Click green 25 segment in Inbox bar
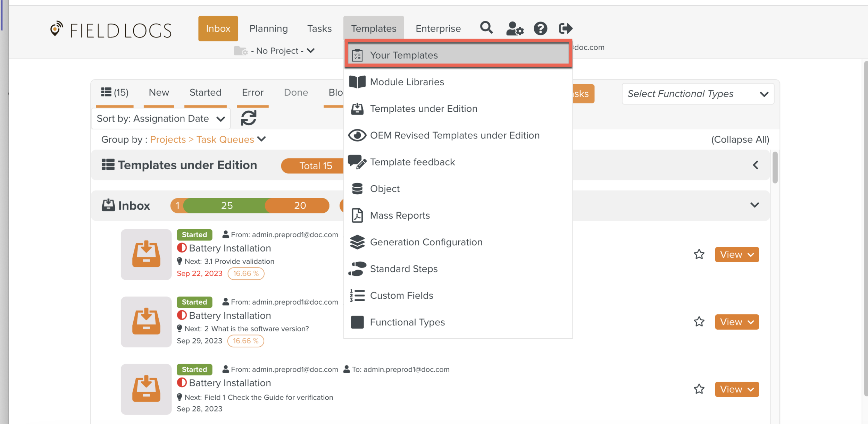 pyautogui.click(x=226, y=205)
